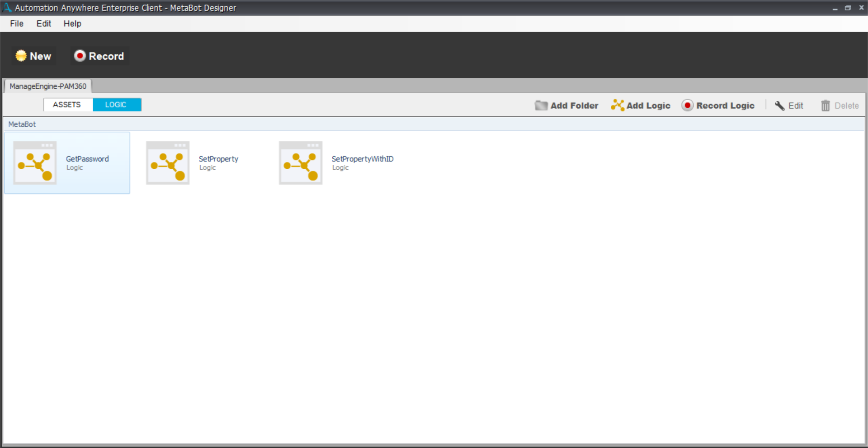Click the New button label

(40, 56)
